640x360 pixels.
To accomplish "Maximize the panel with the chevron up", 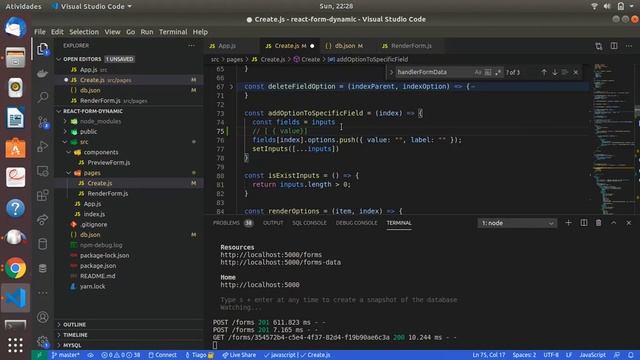I will tap(613, 223).
